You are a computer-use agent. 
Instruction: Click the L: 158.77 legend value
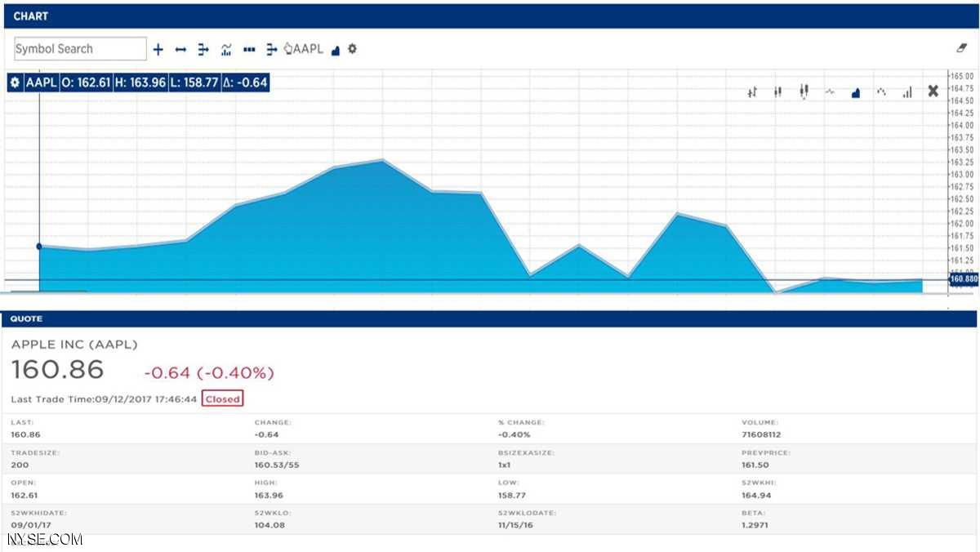tap(194, 82)
